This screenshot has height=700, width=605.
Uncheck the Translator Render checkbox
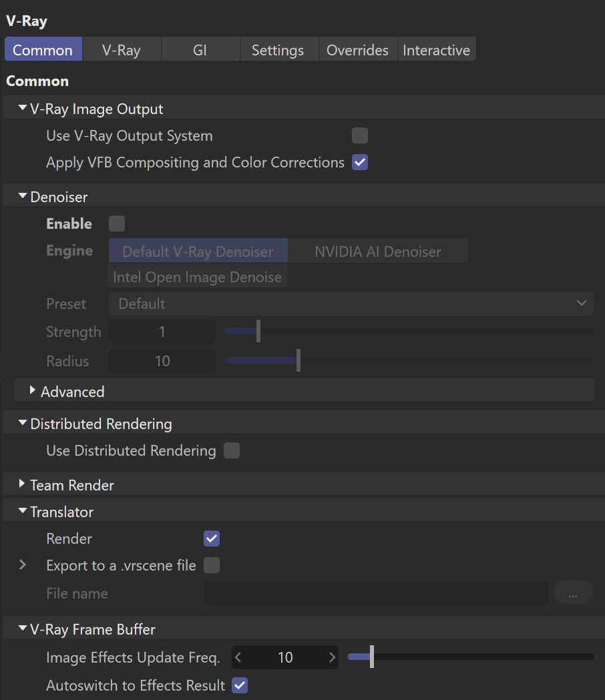tap(211, 539)
